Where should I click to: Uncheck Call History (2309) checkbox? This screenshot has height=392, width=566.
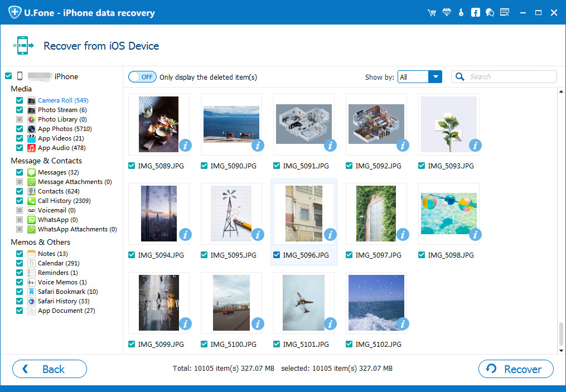click(20, 201)
